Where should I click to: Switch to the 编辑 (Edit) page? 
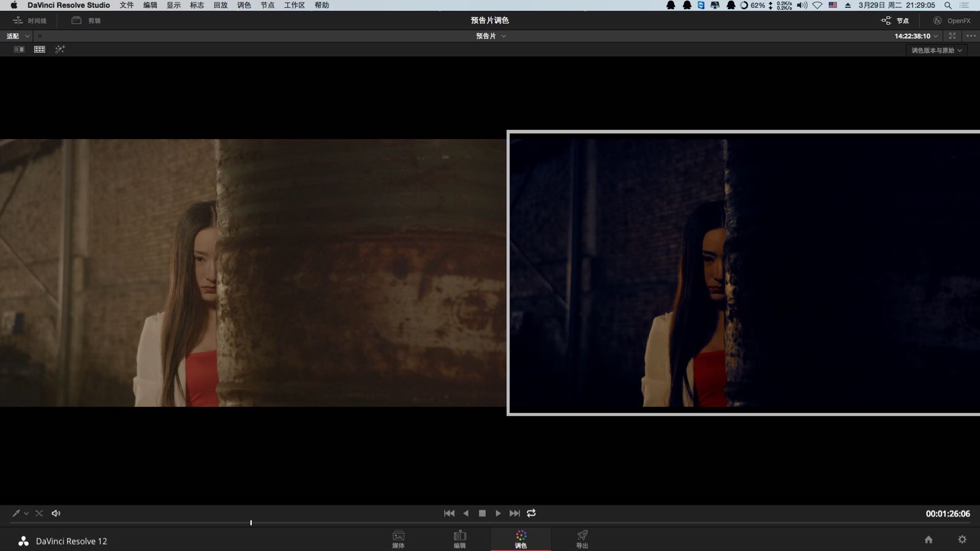pos(459,539)
